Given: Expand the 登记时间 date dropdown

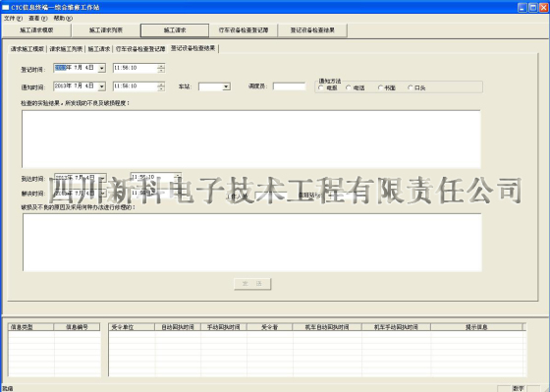Looking at the screenshot, I should coord(102,68).
